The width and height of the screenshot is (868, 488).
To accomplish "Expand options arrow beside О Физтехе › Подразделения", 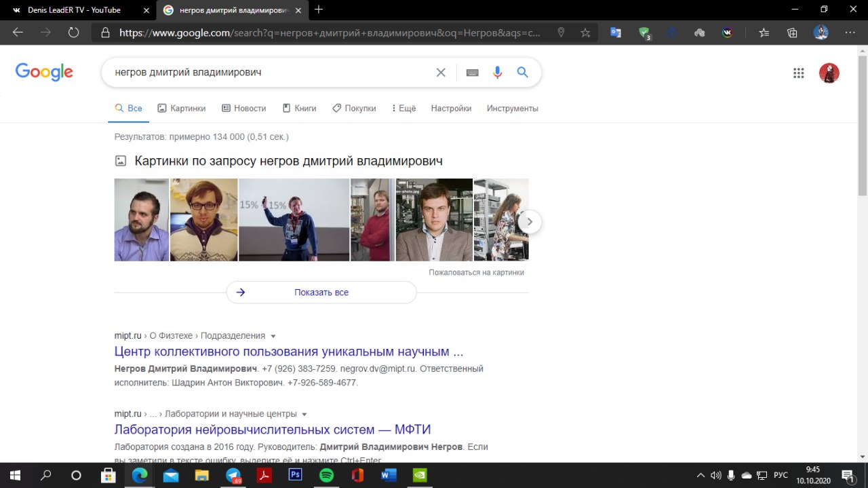I will tap(273, 336).
